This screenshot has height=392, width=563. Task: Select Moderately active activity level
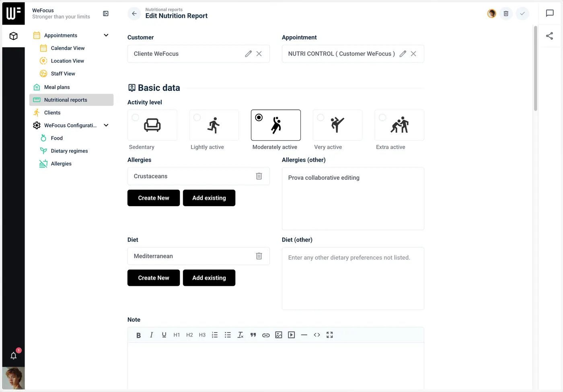click(x=276, y=125)
